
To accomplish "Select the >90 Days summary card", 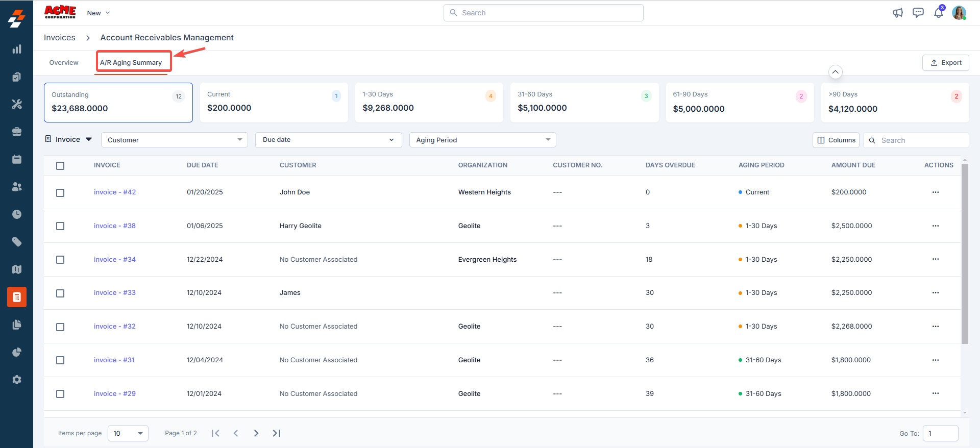I will pos(895,103).
